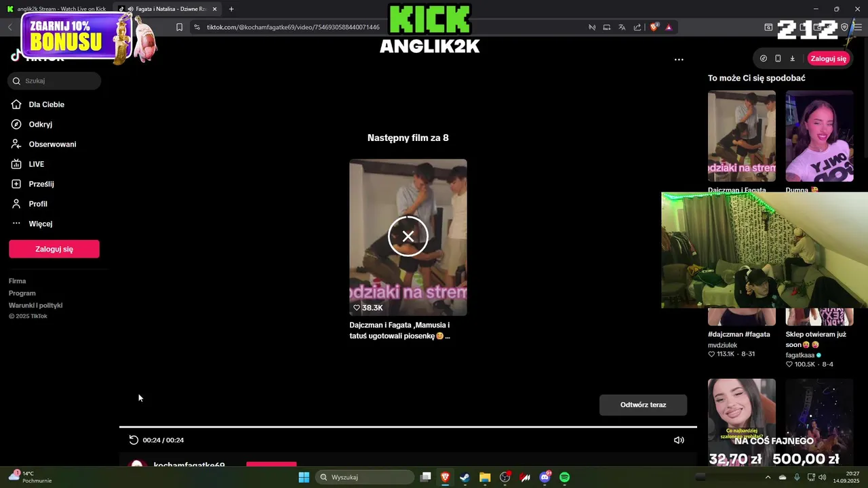The width and height of the screenshot is (868, 488).
Task: Replay the video with the restart icon
Action: pyautogui.click(x=134, y=440)
